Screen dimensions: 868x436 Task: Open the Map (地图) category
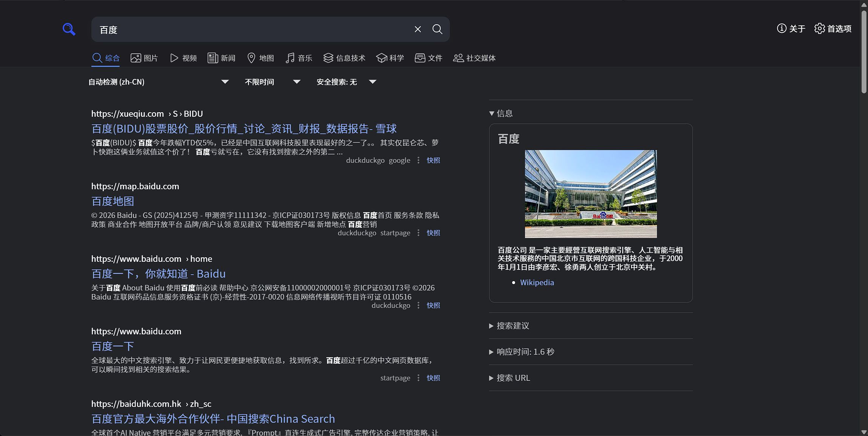click(x=260, y=58)
